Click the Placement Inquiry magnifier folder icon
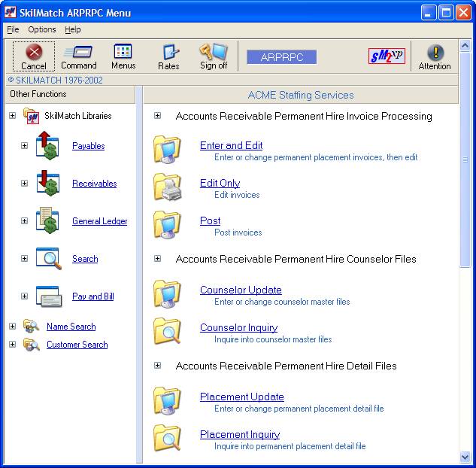 pos(167,439)
